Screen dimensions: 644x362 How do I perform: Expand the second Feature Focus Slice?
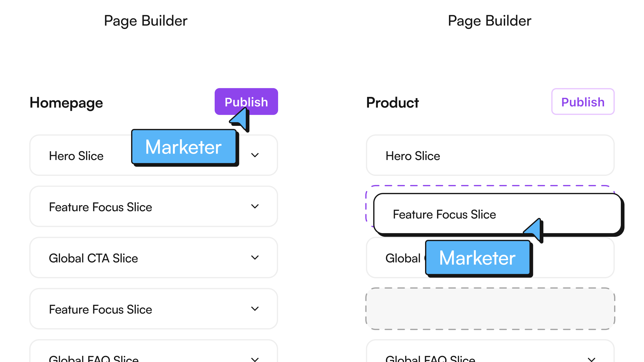click(x=255, y=308)
